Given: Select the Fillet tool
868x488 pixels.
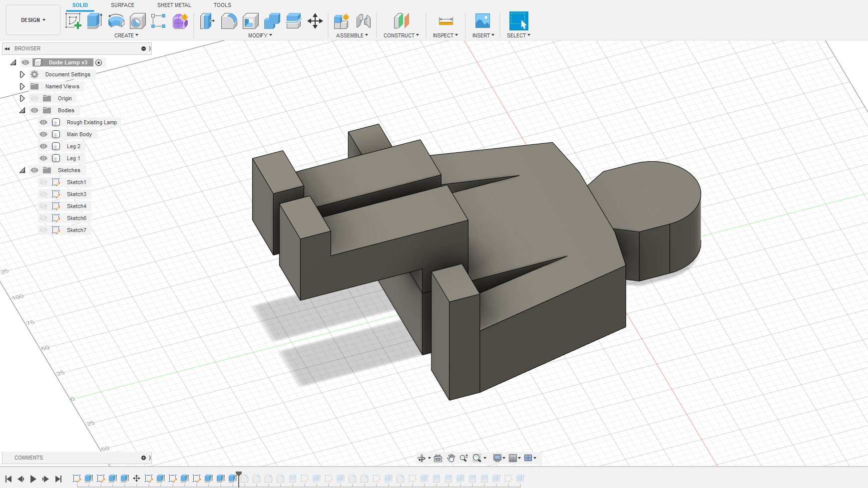Looking at the screenshot, I should coord(229,21).
